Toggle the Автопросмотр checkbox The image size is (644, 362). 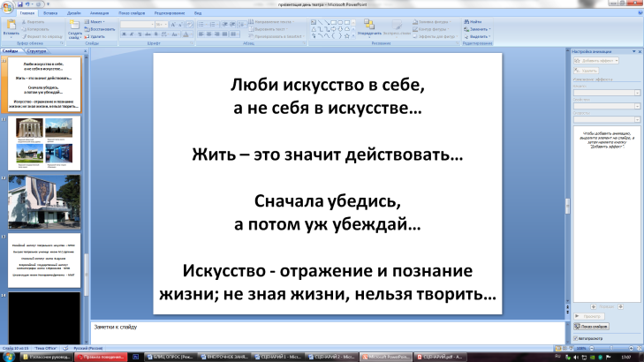click(x=577, y=337)
